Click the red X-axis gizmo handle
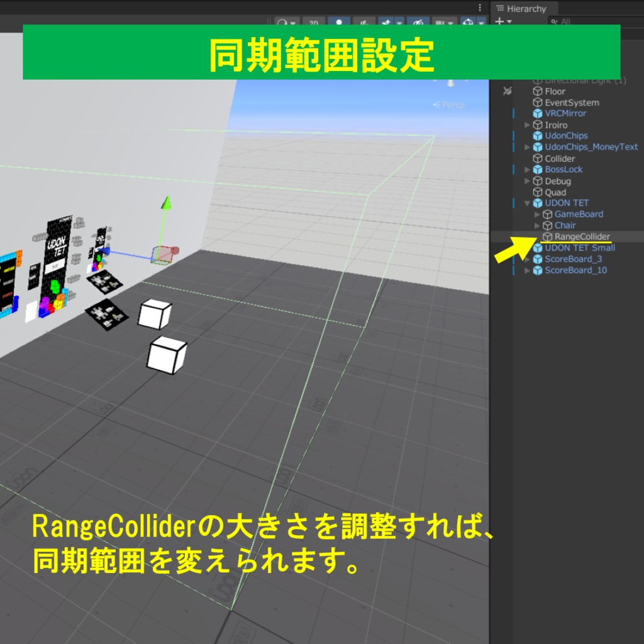 175,250
